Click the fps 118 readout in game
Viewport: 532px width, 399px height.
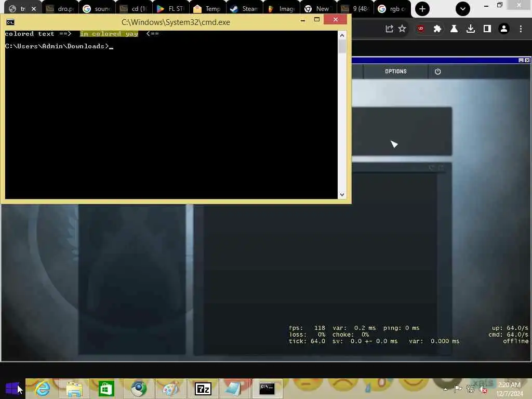point(307,328)
